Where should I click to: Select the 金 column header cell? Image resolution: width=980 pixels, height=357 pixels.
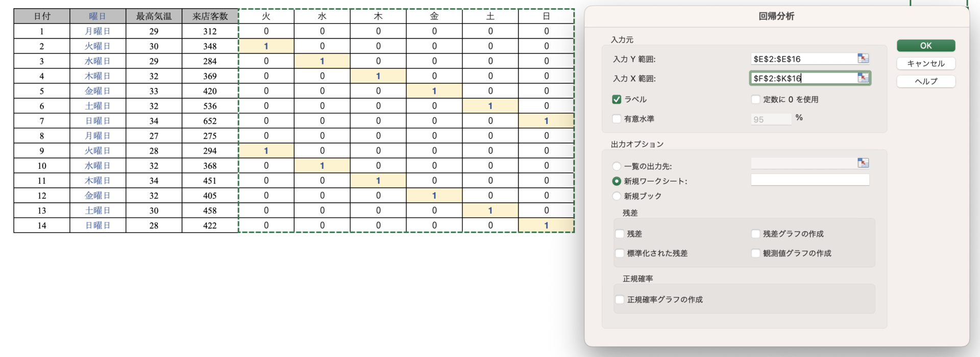(x=434, y=16)
